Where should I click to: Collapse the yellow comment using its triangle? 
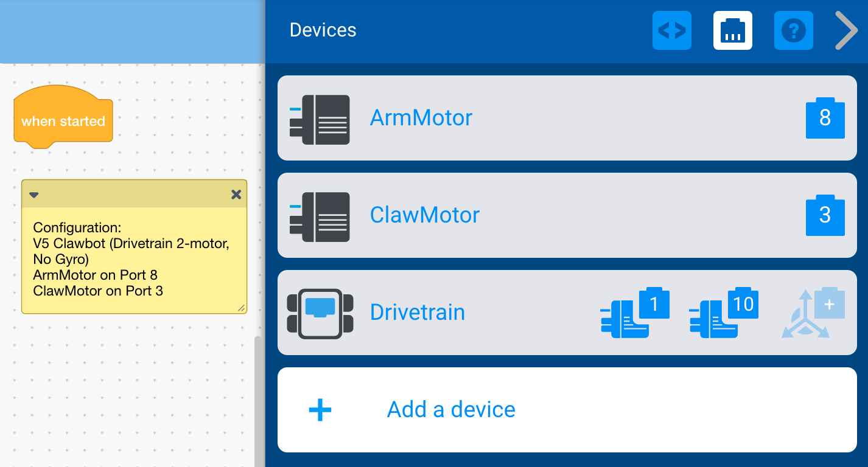click(34, 195)
